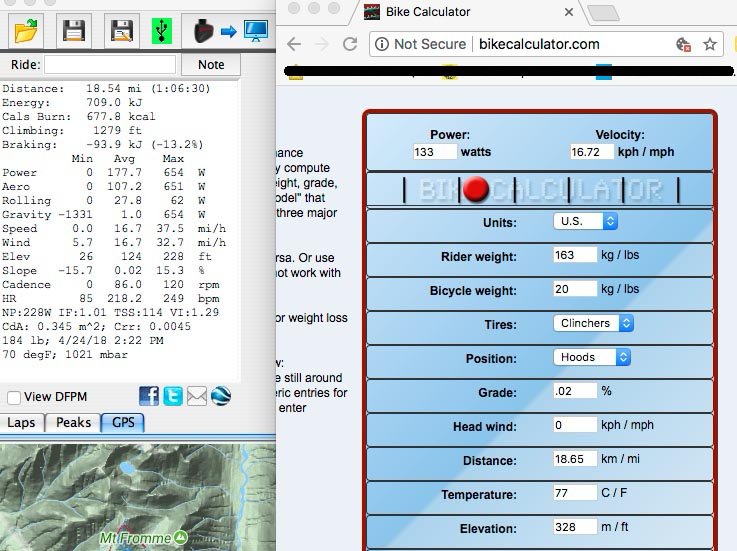The height and width of the screenshot is (551, 737).
Task: Click the Avg Power value 177.7
Action: click(x=124, y=172)
